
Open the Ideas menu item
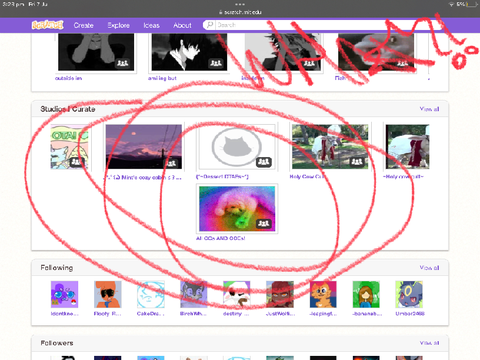pyautogui.click(x=151, y=25)
